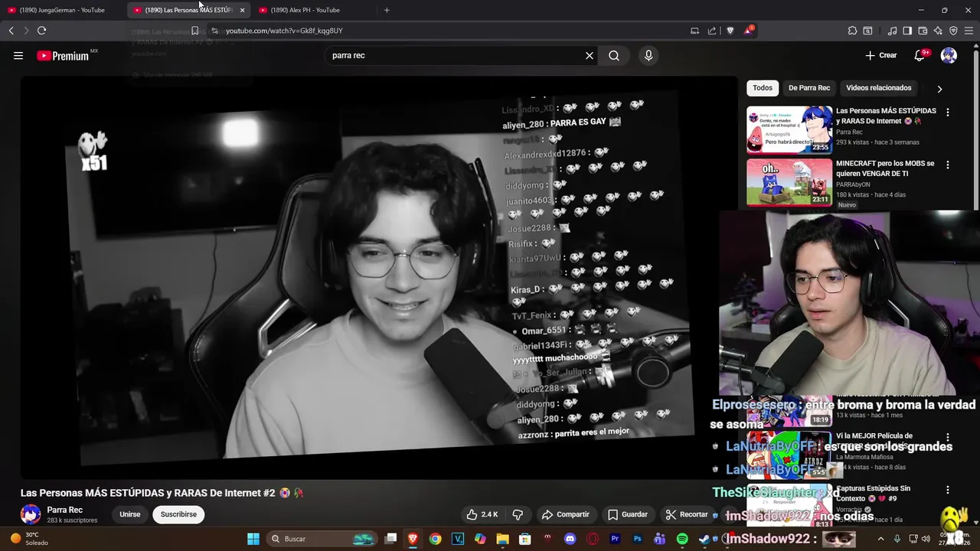Open options for MINECRAFT pero los MOBS

[948, 165]
